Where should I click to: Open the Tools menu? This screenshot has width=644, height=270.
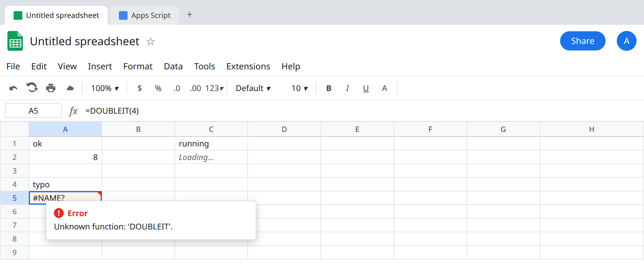pyautogui.click(x=205, y=66)
